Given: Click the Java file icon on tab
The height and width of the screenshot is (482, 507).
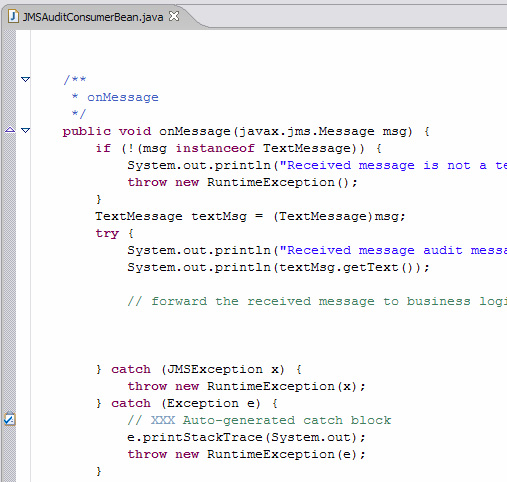Looking at the screenshot, I should 13,16.
